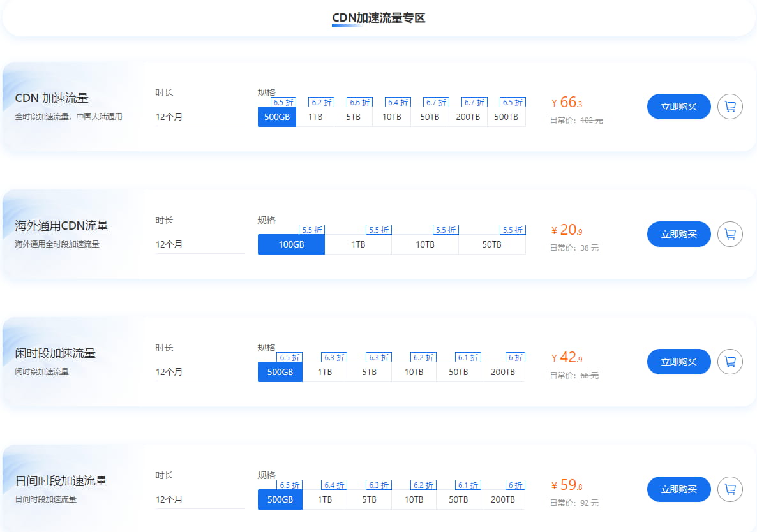Choose the 50TB option under 海外通用CDN流量
The width and height of the screenshot is (757, 532).
pos(492,244)
